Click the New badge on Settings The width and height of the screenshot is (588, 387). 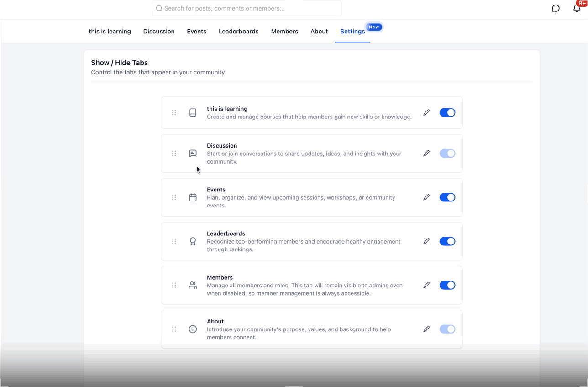click(x=374, y=27)
